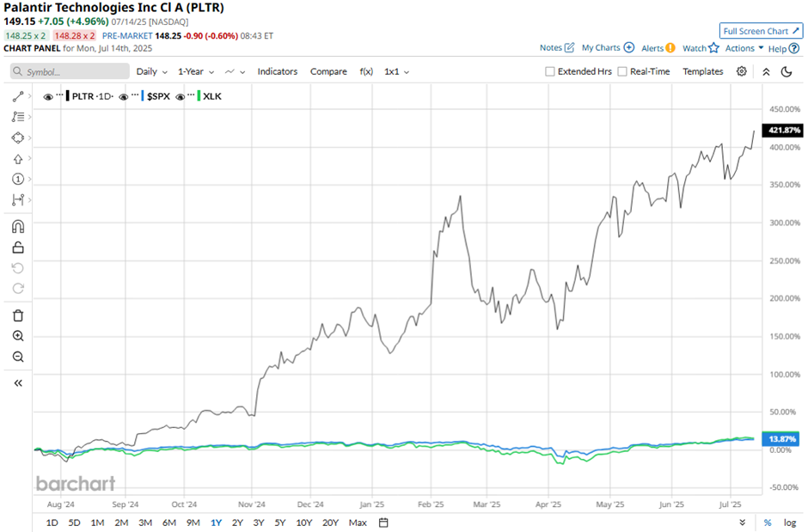
Task: Click the PLTR black color swatch
Action: click(68, 95)
